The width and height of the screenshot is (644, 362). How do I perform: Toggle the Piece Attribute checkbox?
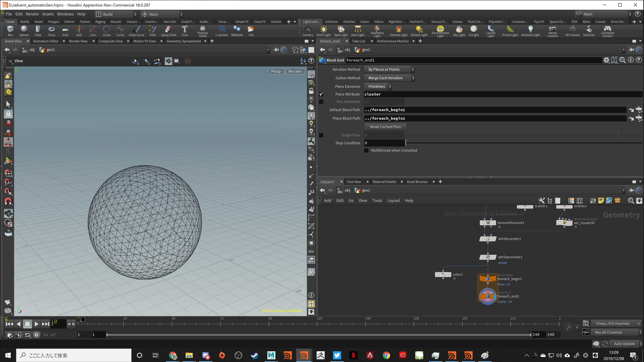click(x=321, y=94)
